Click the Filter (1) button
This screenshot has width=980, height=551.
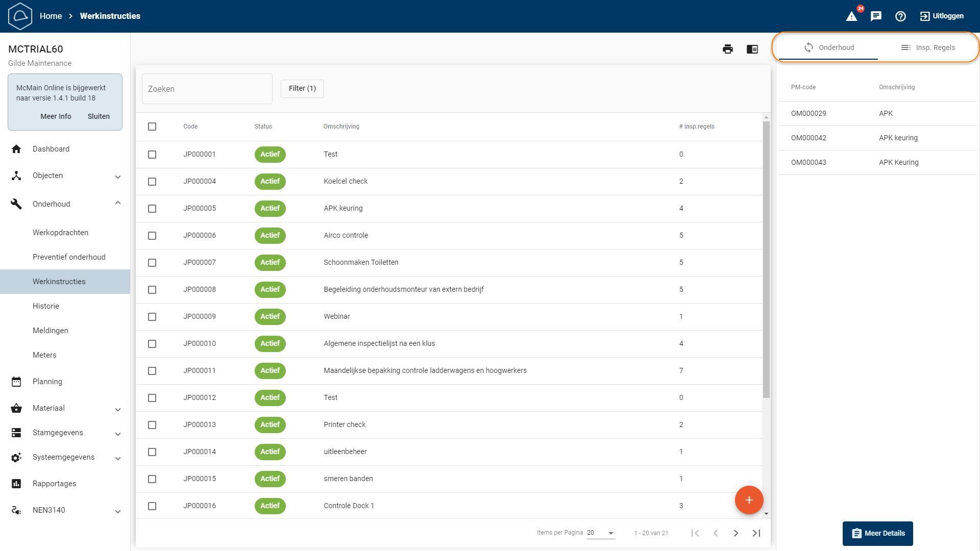(302, 88)
